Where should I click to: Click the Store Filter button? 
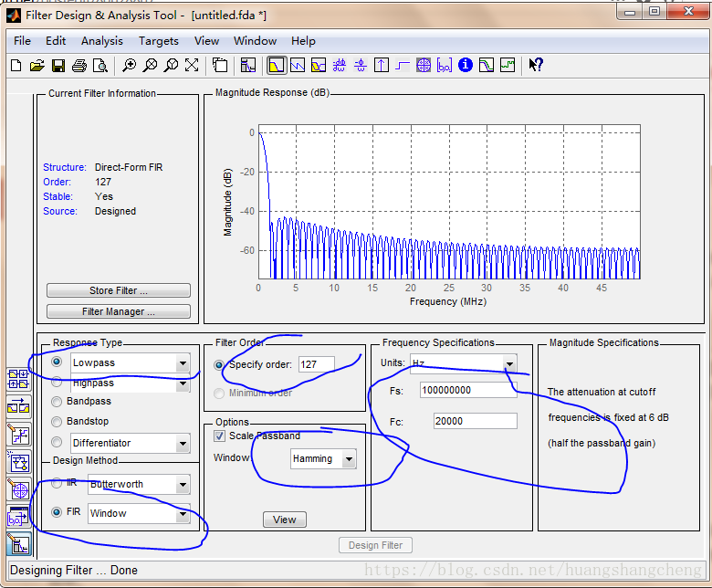119,290
